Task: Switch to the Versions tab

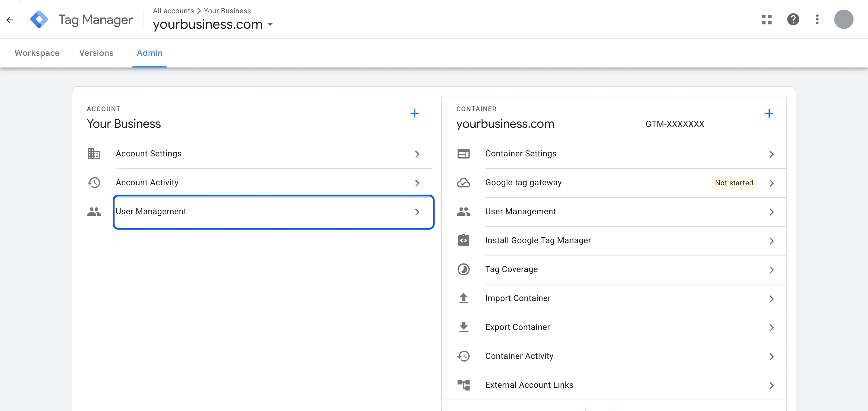Action: tap(96, 53)
